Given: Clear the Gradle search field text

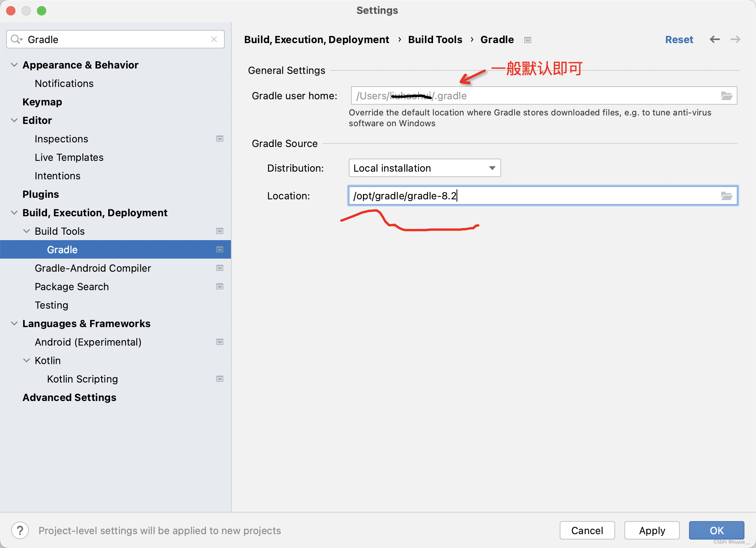Looking at the screenshot, I should click(x=214, y=39).
